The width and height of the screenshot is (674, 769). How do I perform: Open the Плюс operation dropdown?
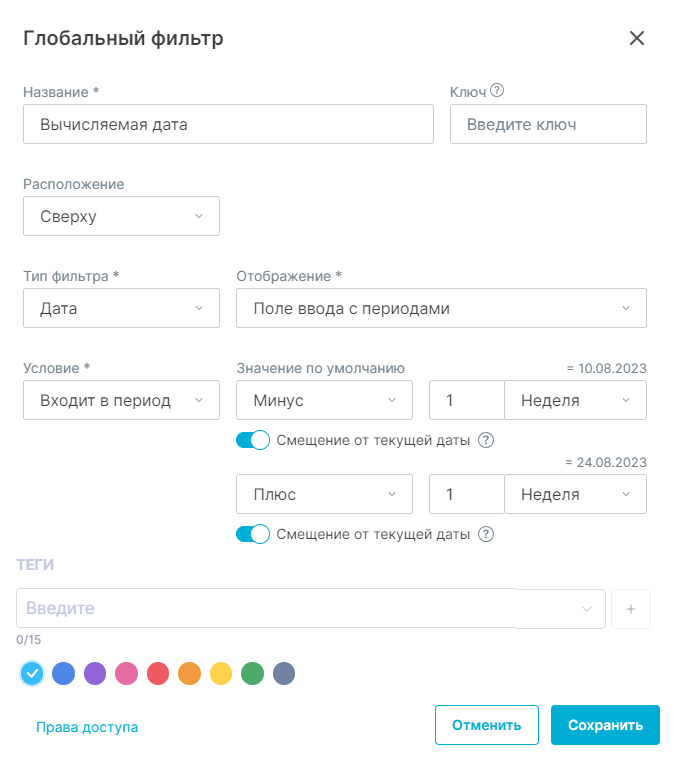click(x=324, y=494)
